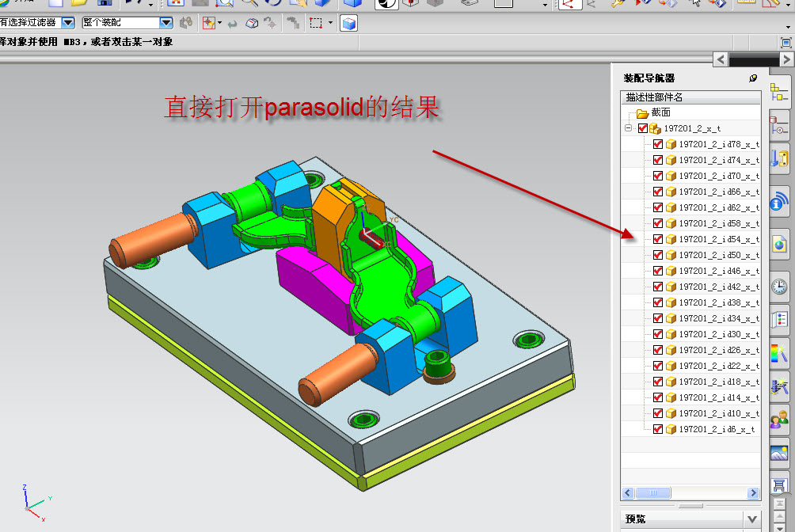This screenshot has height=532, width=795.
Task: Click the snap point crosshair icon
Action: pos(271,23)
